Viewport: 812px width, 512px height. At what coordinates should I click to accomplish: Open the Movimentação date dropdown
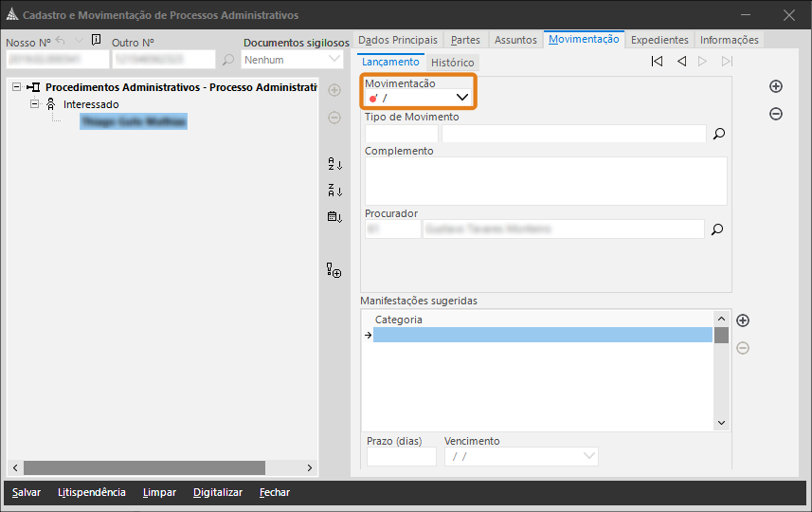point(462,98)
